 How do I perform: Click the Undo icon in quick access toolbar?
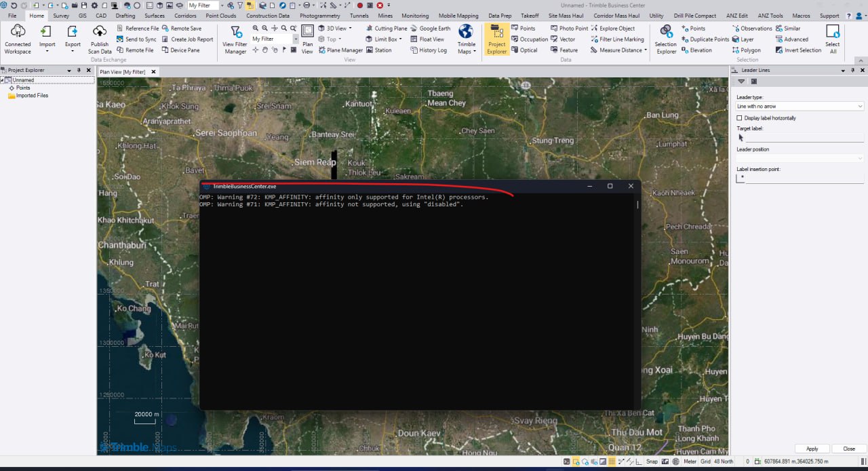click(x=14, y=5)
